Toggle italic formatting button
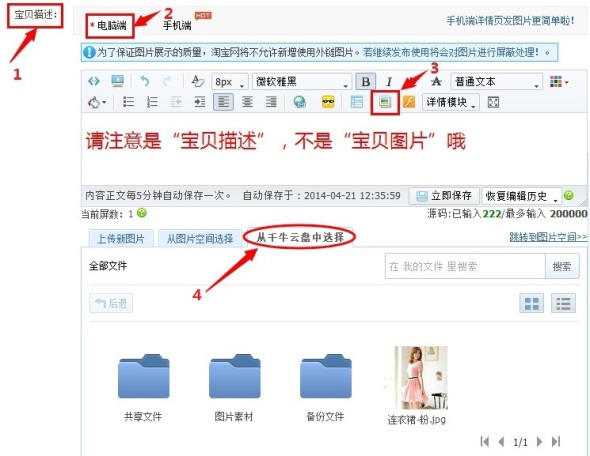Viewport: 590px width, 456px height. point(389,82)
